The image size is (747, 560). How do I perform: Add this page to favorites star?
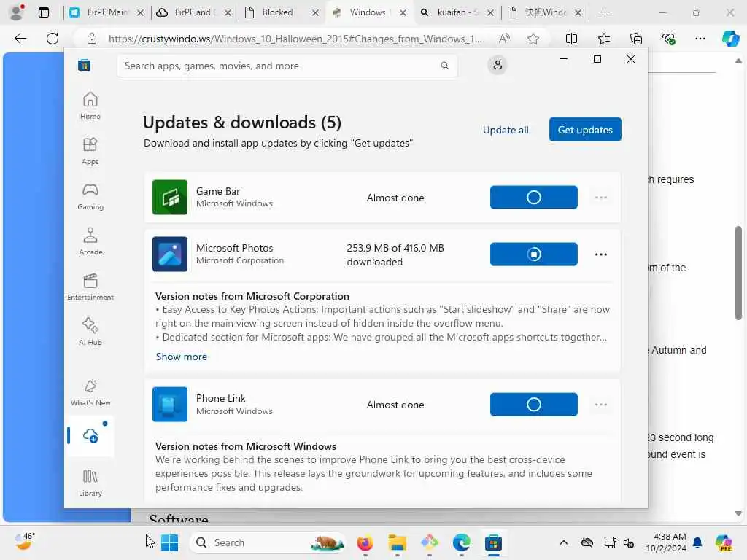pyautogui.click(x=533, y=39)
